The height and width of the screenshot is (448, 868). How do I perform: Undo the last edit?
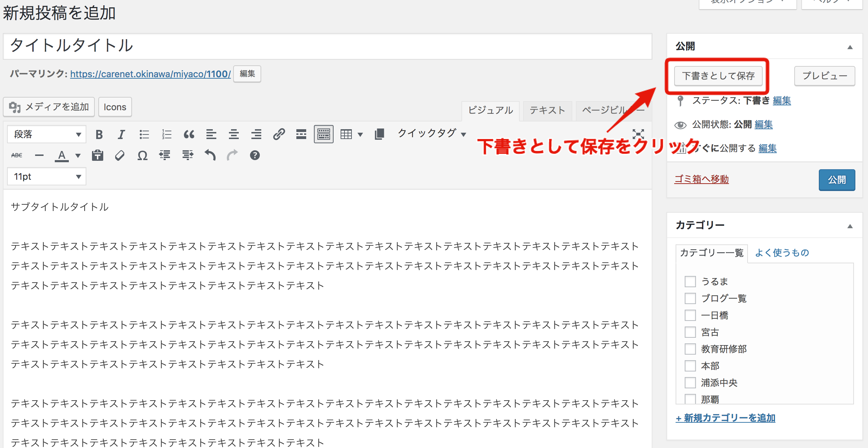tap(210, 155)
